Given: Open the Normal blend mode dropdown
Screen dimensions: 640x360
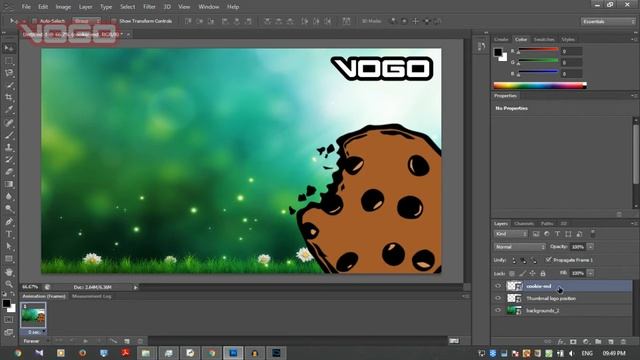Looking at the screenshot, I should (520, 247).
